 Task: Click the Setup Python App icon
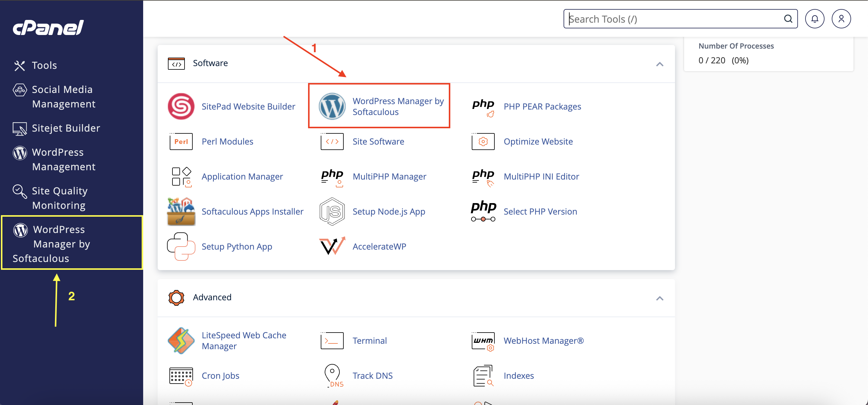point(181,247)
